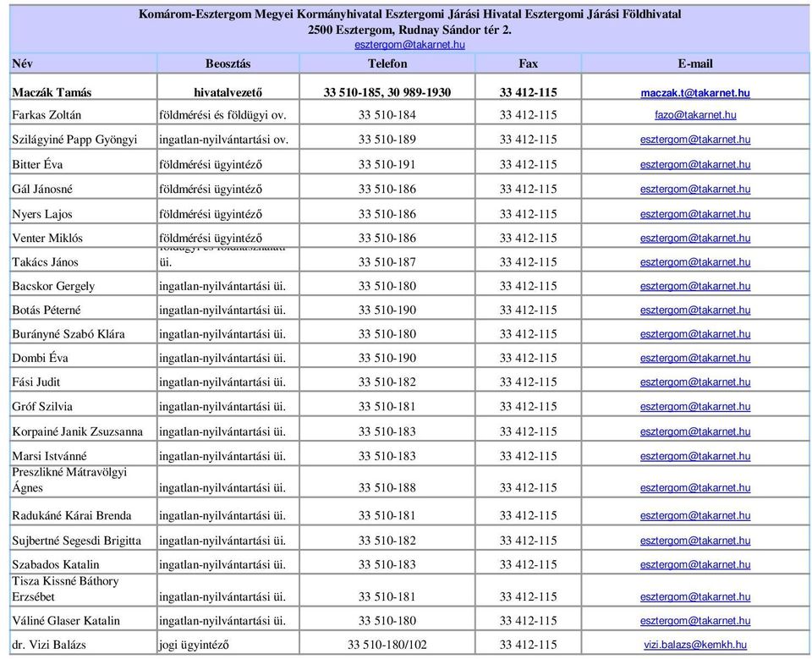Click the Telefon column header
The width and height of the screenshot is (812, 659).
coord(387,63)
